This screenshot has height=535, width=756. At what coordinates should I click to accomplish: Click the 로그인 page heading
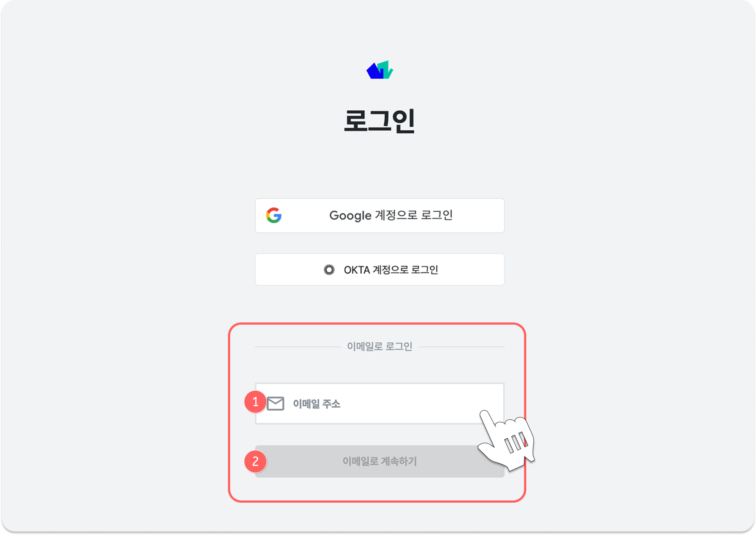point(380,120)
